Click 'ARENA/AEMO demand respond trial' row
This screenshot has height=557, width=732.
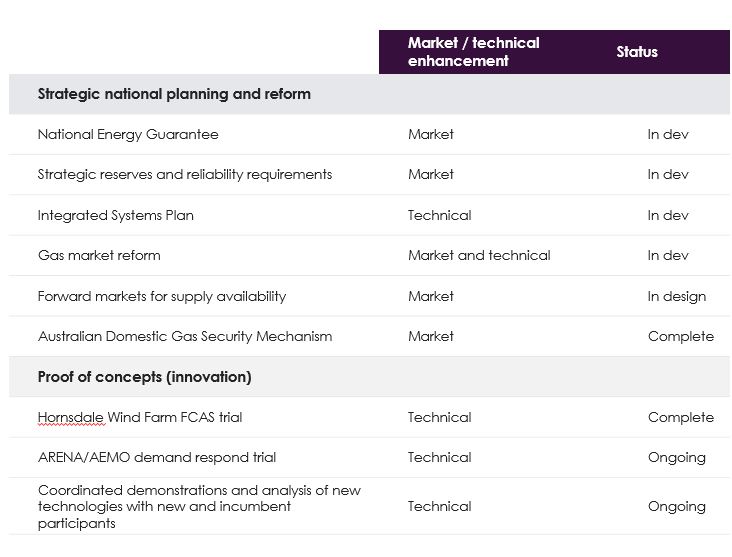tap(157, 457)
